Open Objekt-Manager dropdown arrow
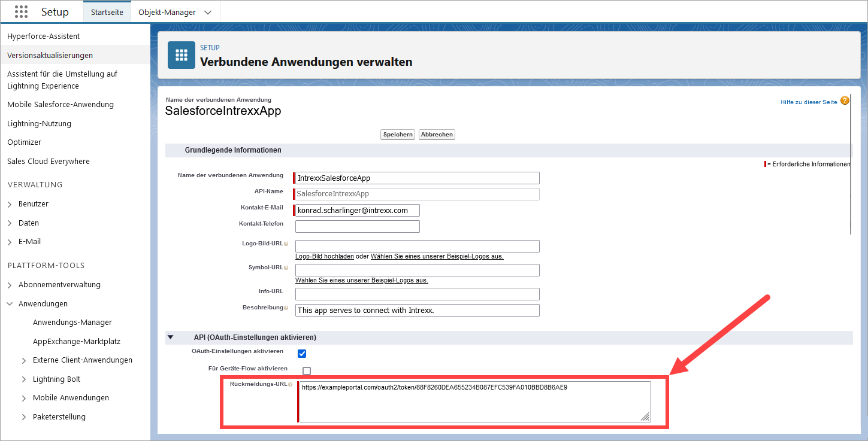 pyautogui.click(x=208, y=12)
